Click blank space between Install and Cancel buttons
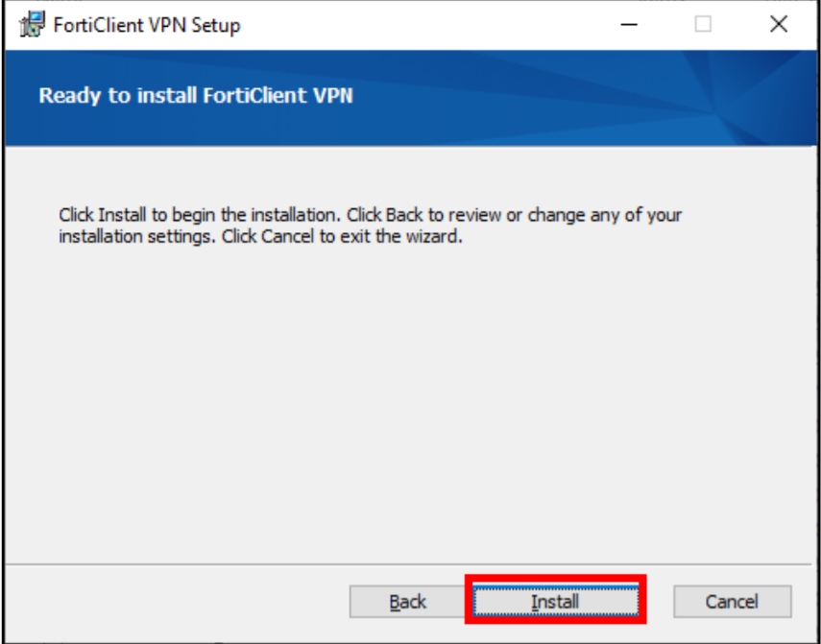Viewport: 821px width, 644px height. [x=660, y=602]
